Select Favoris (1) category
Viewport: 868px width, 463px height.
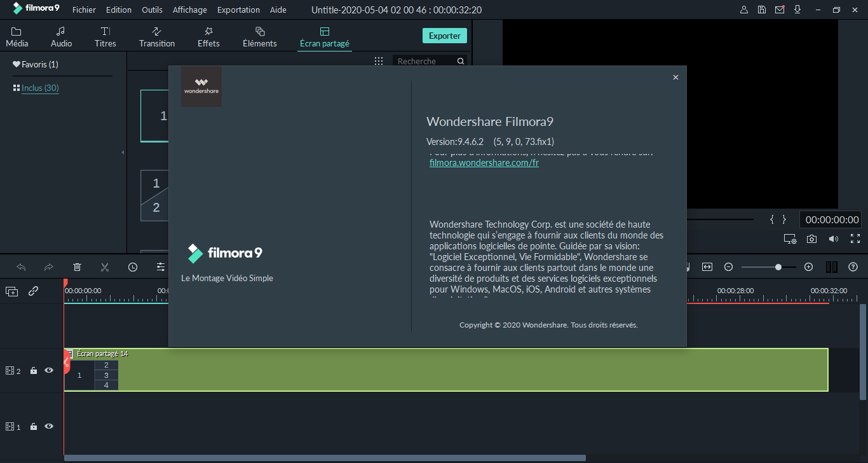(36, 64)
